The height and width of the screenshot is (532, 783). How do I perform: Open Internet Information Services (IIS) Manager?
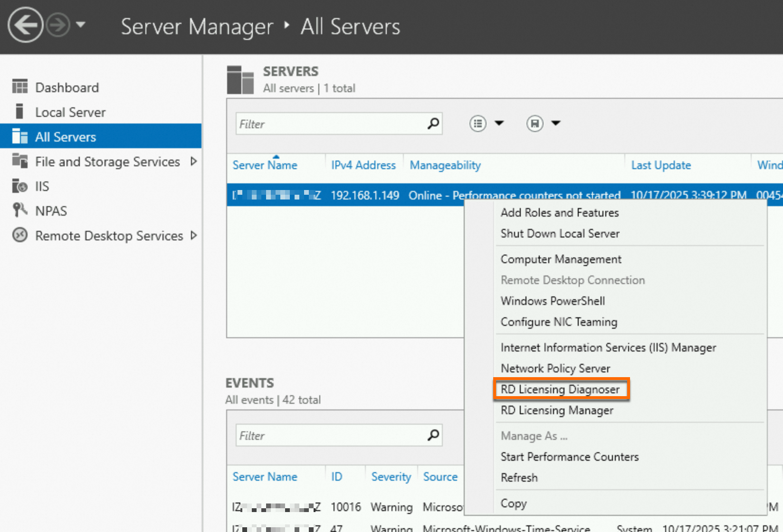pos(608,347)
